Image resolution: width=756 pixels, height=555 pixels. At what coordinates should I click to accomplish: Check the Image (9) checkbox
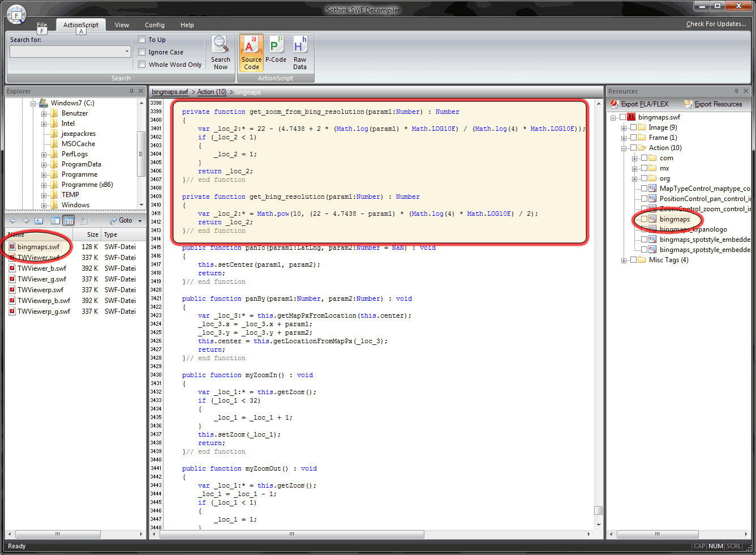[633, 127]
